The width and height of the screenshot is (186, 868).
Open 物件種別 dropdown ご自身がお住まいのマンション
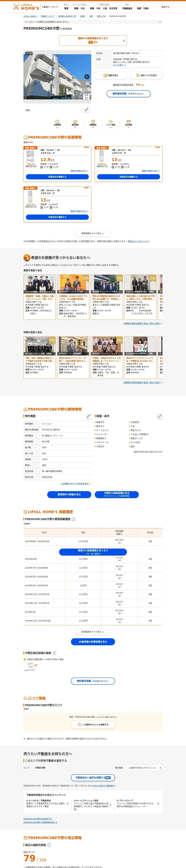(x=144, y=768)
